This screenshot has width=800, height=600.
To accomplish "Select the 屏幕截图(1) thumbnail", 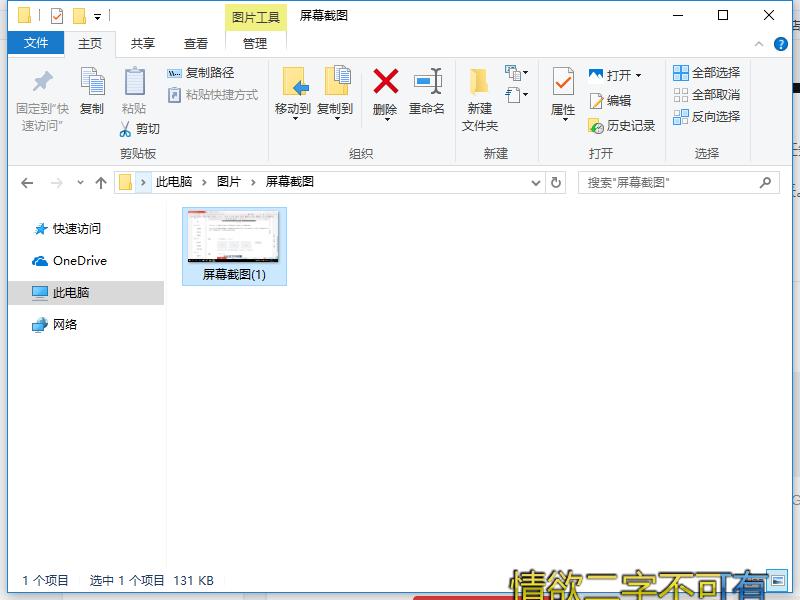I will click(233, 238).
